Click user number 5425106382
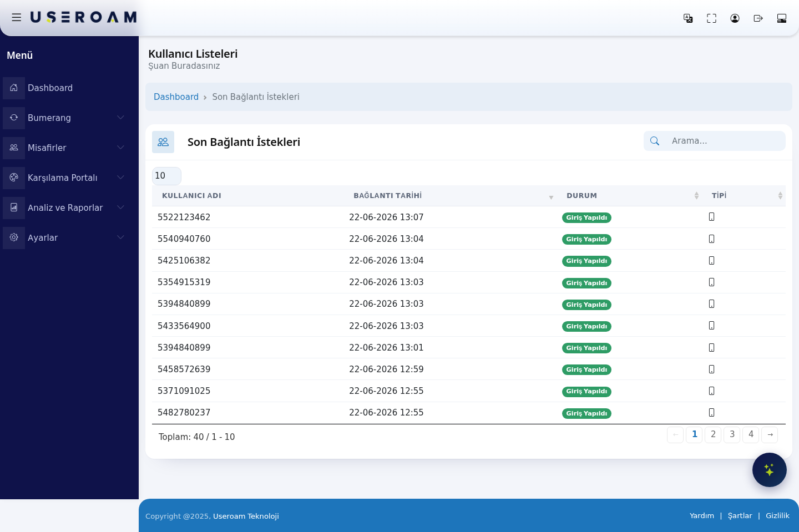This screenshot has width=799, height=532. pos(184,261)
